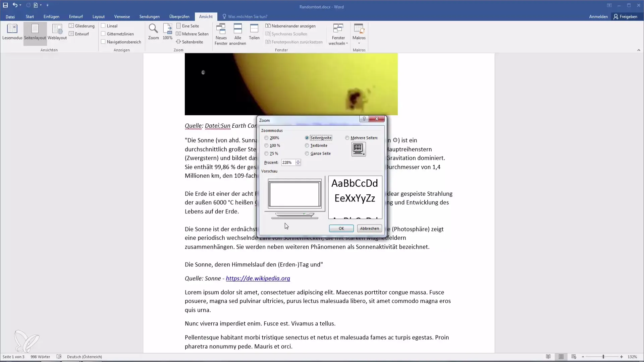Open the Start tab
This screenshot has height=362, width=644.
pyautogui.click(x=30, y=16)
